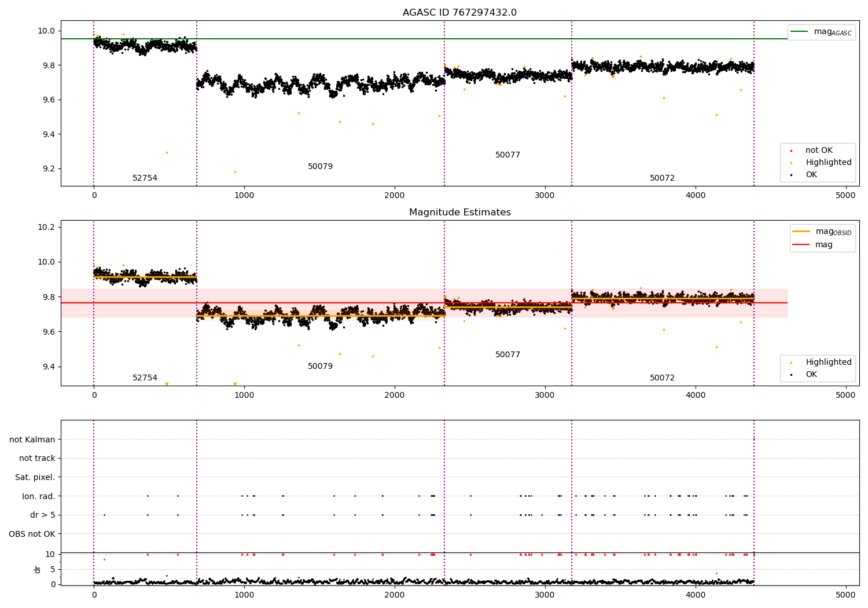Click obsid label 52754 in Magnitude Estimates panel
This screenshot has height=608, width=868.
145,378
